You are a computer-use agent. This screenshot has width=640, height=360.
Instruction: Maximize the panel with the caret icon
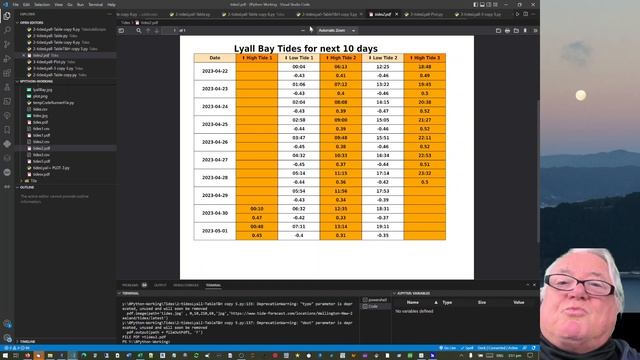pyautogui.click(x=527, y=285)
